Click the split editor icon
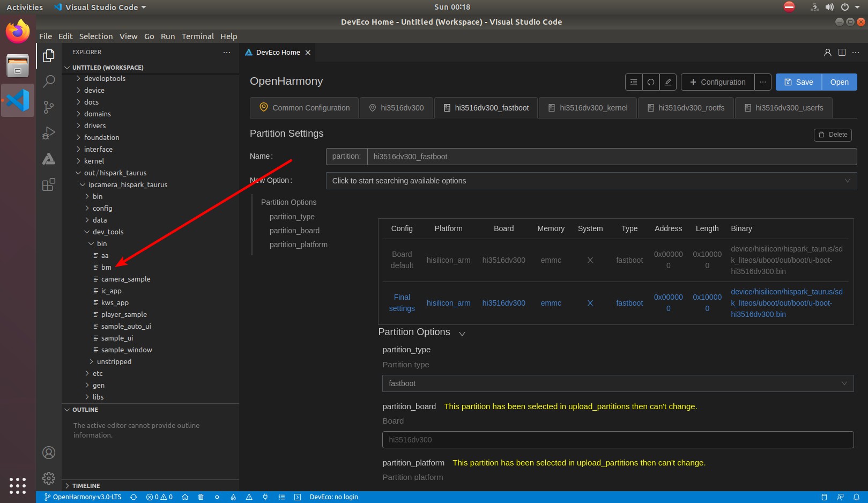 pyautogui.click(x=842, y=52)
